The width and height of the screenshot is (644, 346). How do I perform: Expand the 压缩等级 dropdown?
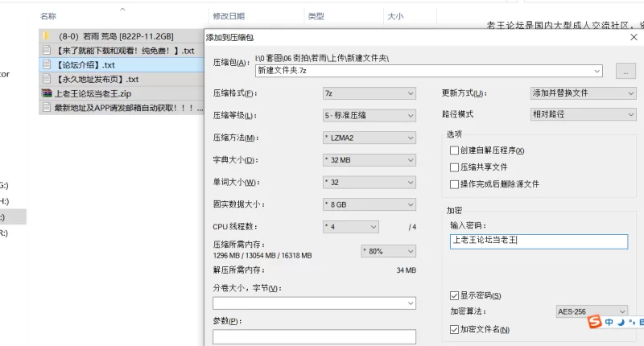pos(369,115)
